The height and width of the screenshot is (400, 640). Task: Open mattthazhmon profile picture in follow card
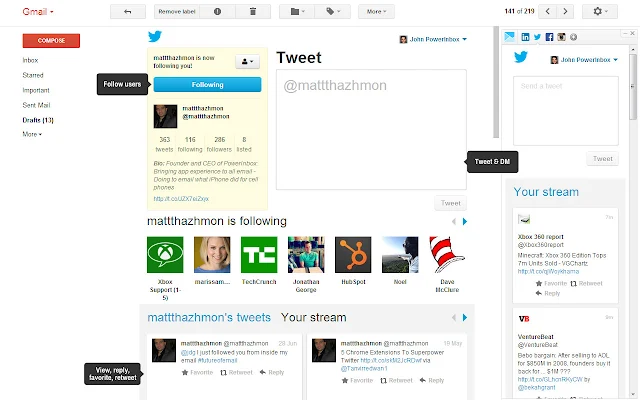click(x=165, y=116)
